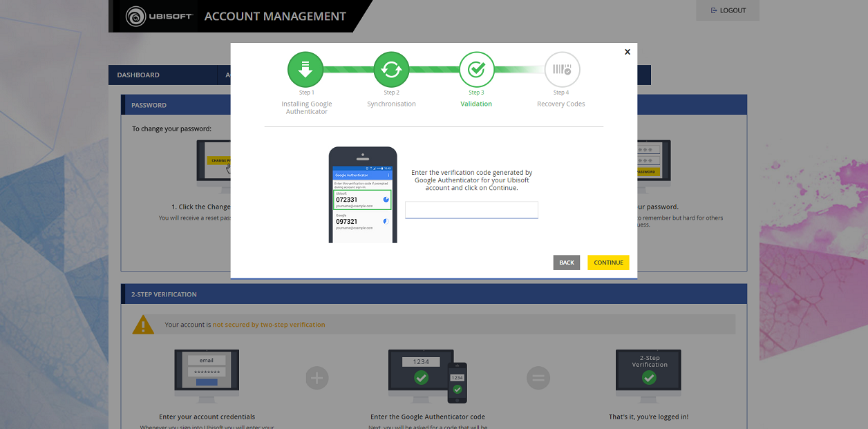Viewport: 868px width, 429px height.
Task: Click the yellow Continue button
Action: (x=608, y=263)
